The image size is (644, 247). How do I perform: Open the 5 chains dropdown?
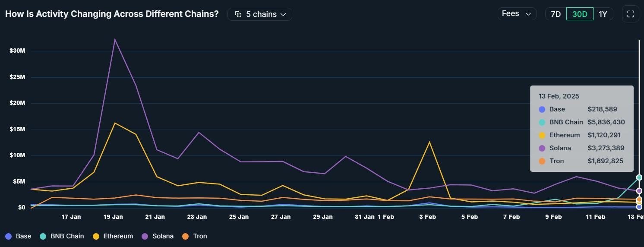tap(260, 14)
